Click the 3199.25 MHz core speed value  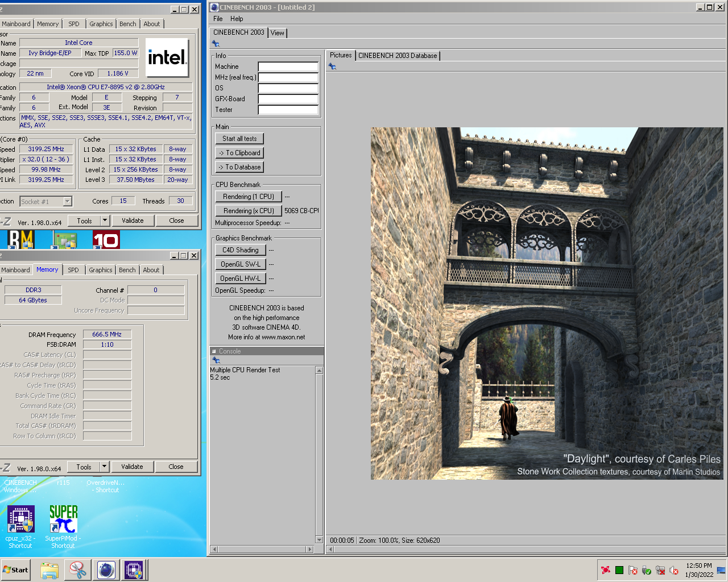pos(46,149)
